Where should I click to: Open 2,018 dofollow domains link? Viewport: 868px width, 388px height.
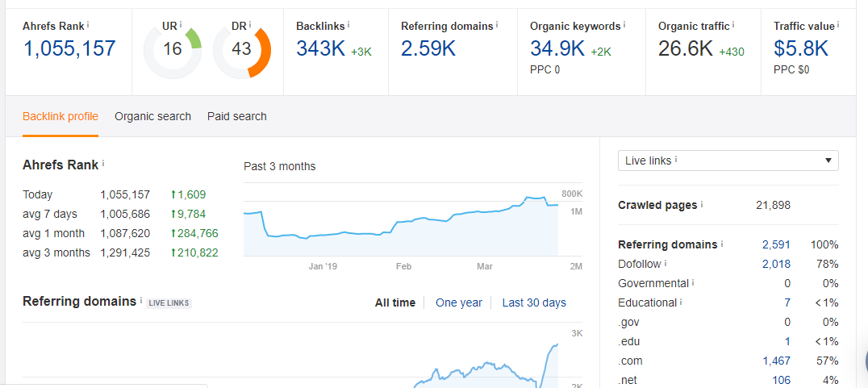pos(776,264)
